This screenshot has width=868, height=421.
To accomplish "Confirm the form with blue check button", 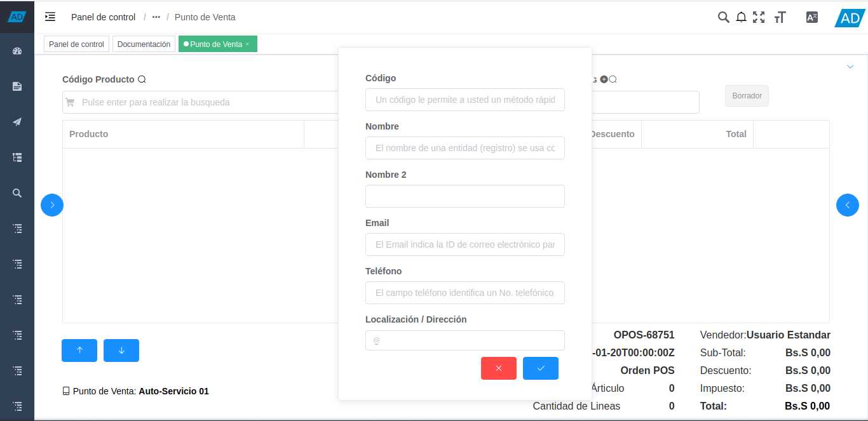I will [x=541, y=368].
